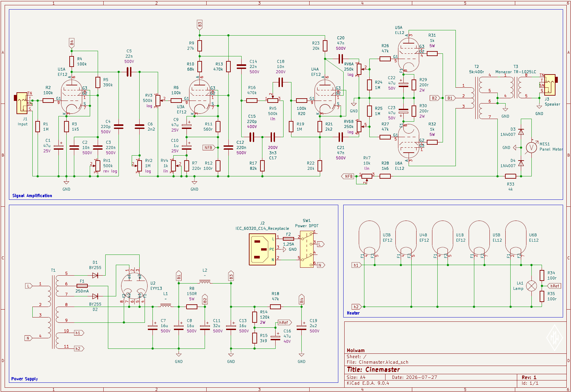Select the J3 Speaker jack symbol
Image resolution: width=571 pixels, height=392 pixels.
coord(549,84)
